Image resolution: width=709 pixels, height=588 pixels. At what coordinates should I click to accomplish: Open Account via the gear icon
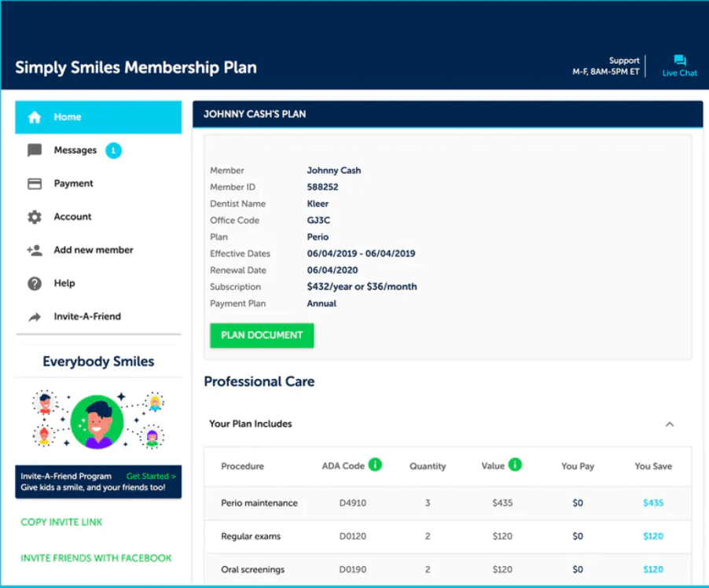pos(35,217)
